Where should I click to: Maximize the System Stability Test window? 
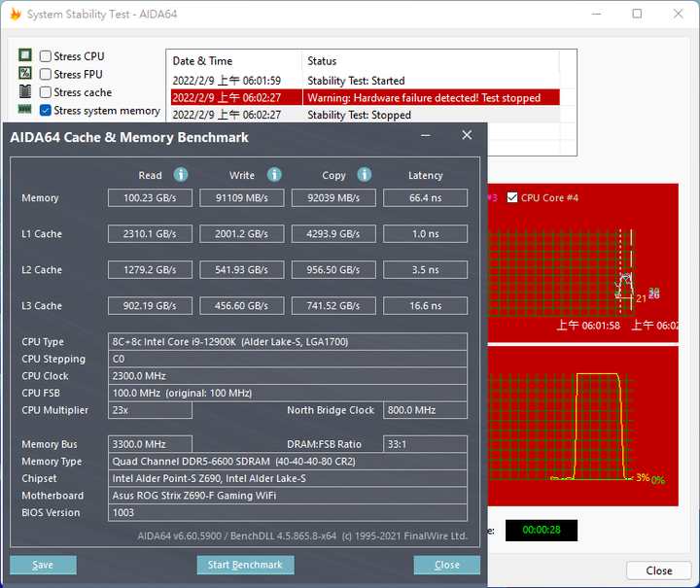(637, 14)
